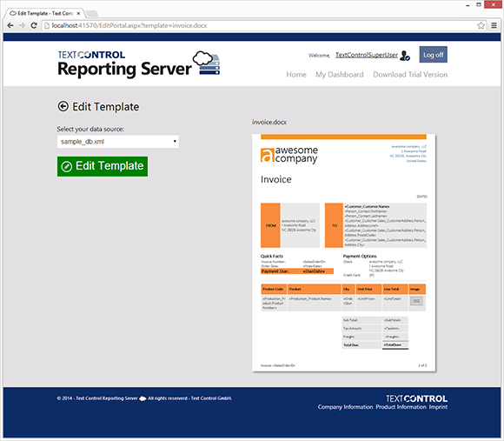Click the footer TEXT CONTROL logo

point(416,399)
